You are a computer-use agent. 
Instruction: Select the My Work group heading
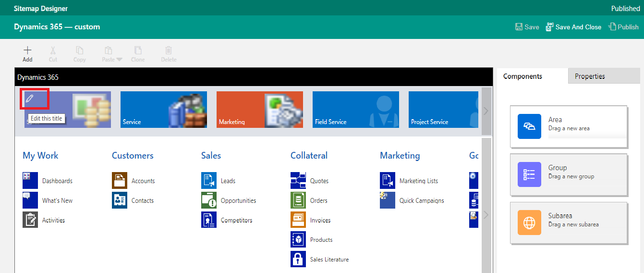click(40, 155)
